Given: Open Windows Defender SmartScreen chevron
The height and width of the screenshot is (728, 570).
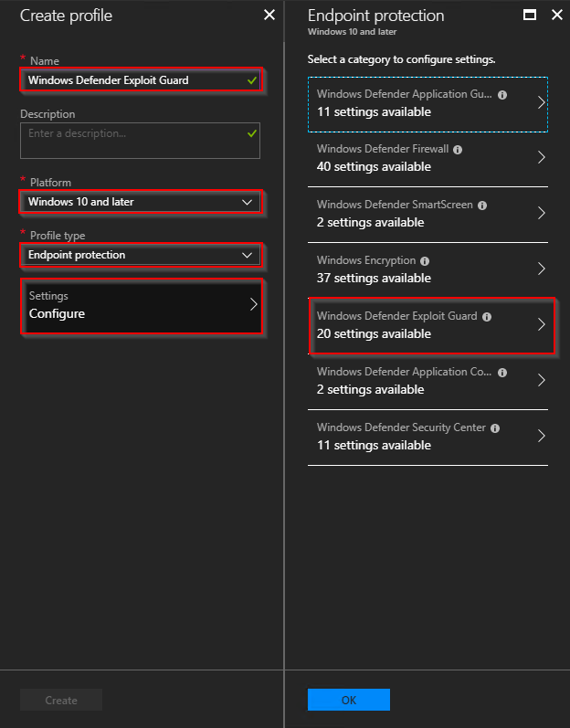Looking at the screenshot, I should pos(541,213).
